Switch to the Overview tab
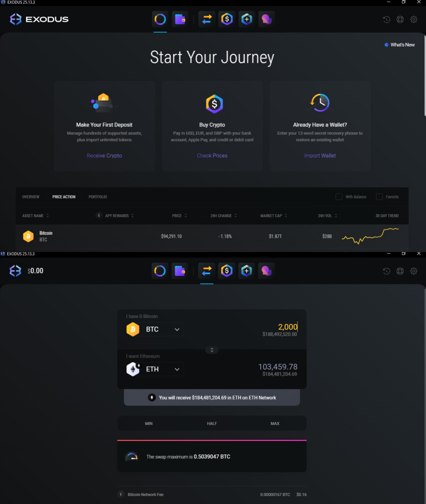 point(31,197)
